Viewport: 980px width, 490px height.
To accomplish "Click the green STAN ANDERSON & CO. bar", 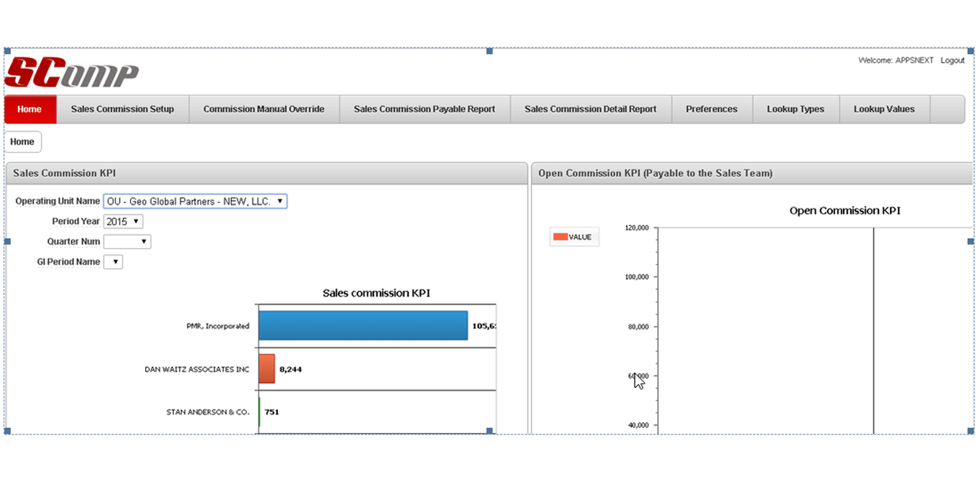I will pyautogui.click(x=259, y=412).
